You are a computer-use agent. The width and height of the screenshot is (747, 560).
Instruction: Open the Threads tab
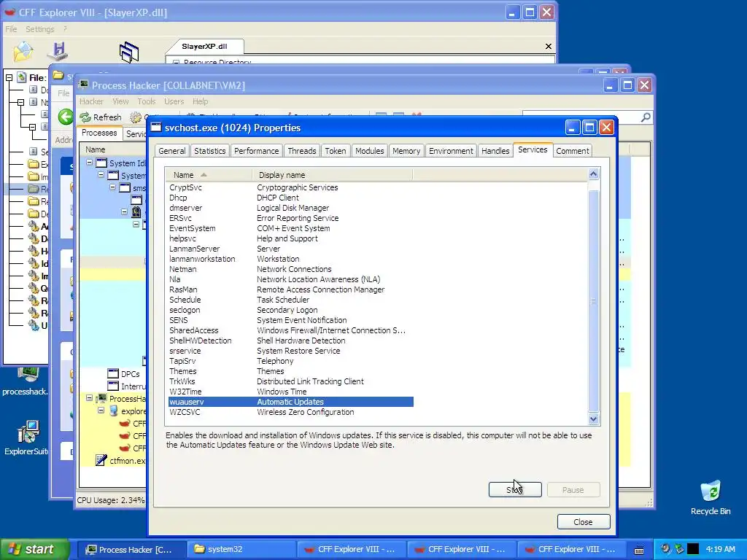tap(301, 151)
